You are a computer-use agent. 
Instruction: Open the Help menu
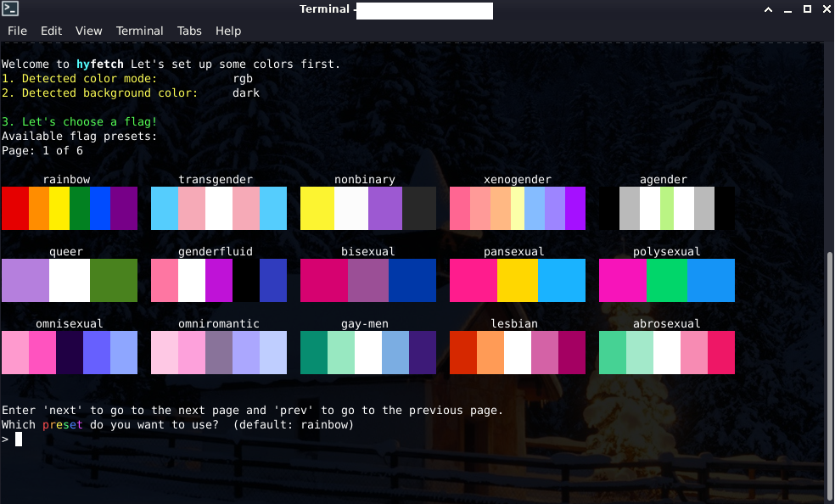[x=228, y=31]
